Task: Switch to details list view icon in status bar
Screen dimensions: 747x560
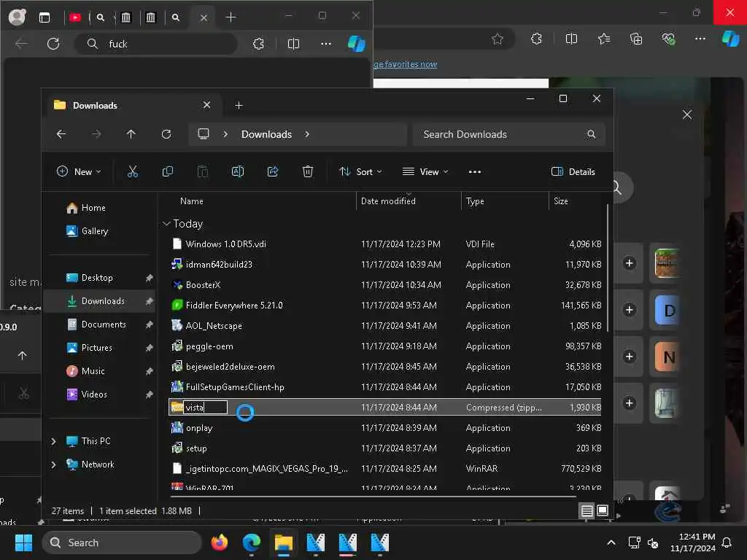Action: [587, 510]
